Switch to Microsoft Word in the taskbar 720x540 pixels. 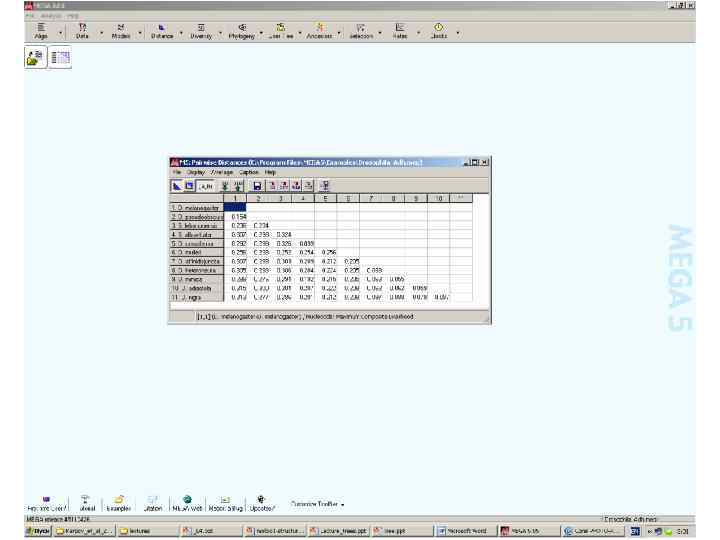click(x=464, y=531)
